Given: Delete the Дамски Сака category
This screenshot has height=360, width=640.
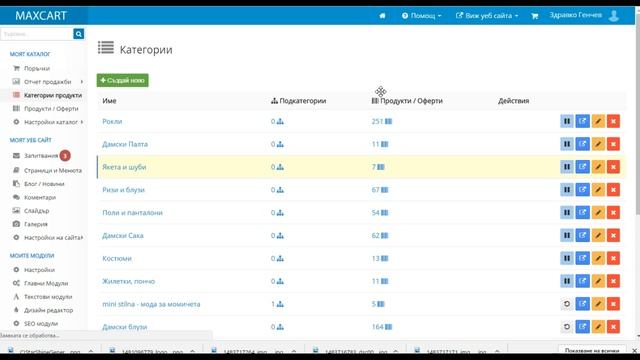Looking at the screenshot, I should tap(613, 236).
